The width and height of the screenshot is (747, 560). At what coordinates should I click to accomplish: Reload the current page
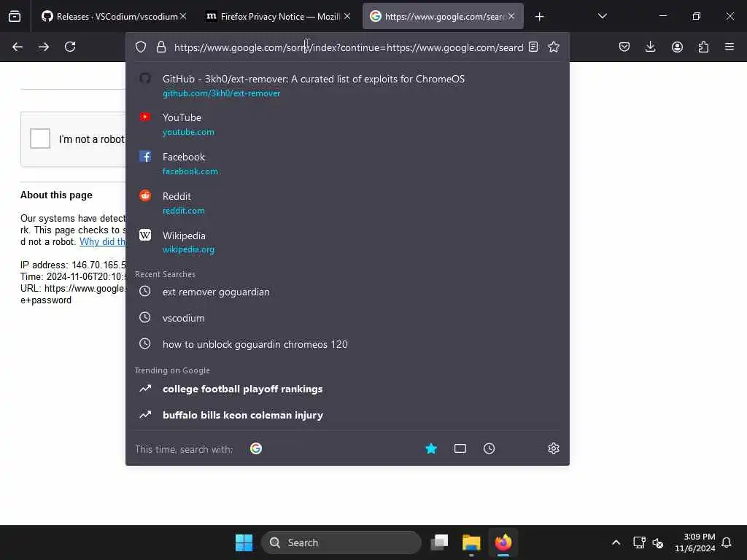point(70,47)
